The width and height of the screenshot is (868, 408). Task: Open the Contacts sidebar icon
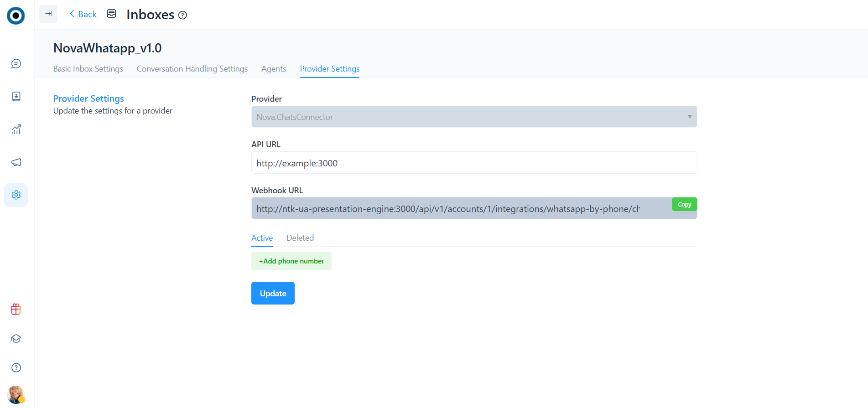[16, 96]
